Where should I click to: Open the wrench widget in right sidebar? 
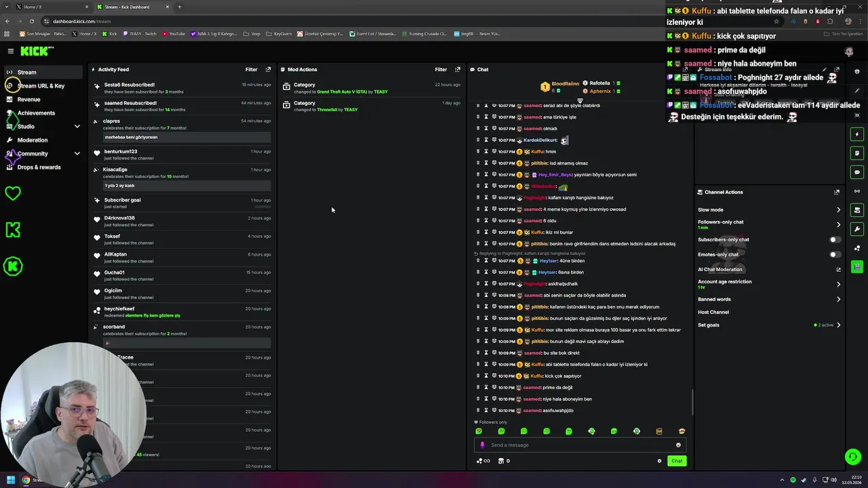point(857,229)
